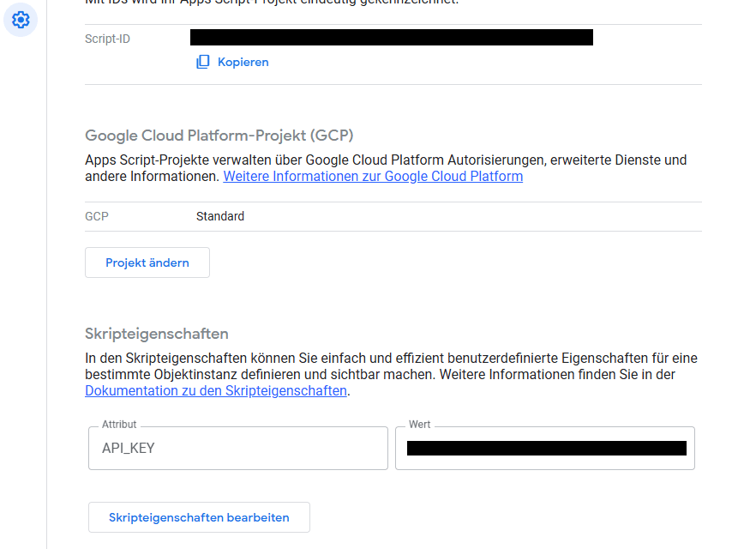Select the highlighted settings gear in the sidebar
This screenshot has height=549, width=756.
pos(21,20)
